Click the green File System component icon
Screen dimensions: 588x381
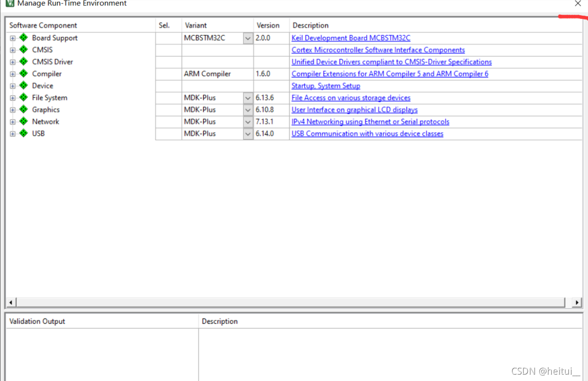[24, 97]
